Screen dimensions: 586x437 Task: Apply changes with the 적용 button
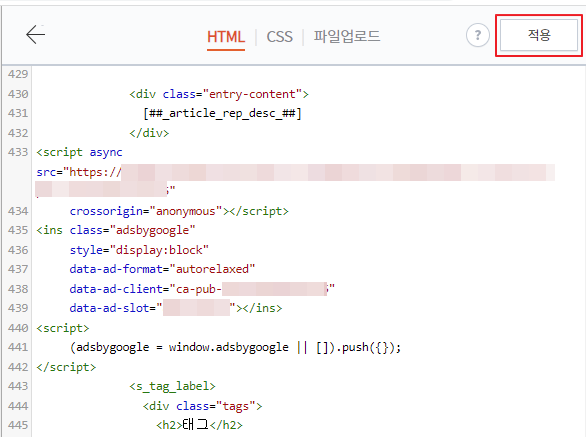(539, 35)
